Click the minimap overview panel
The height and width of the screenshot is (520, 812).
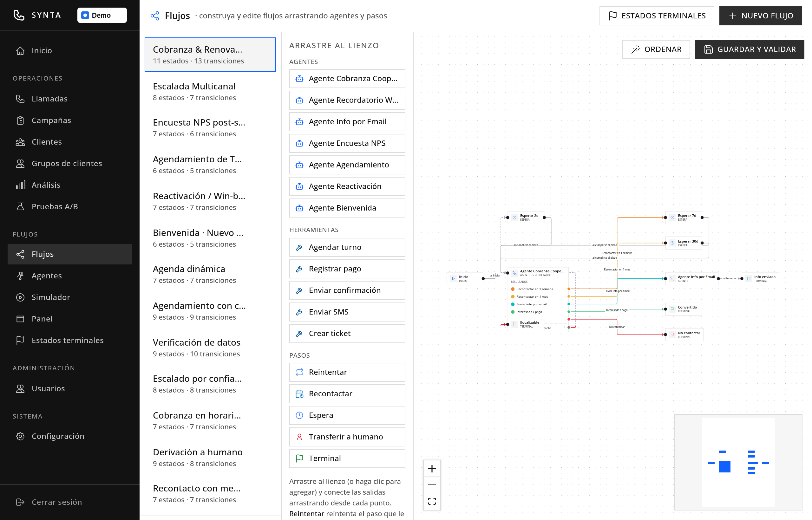click(x=738, y=462)
